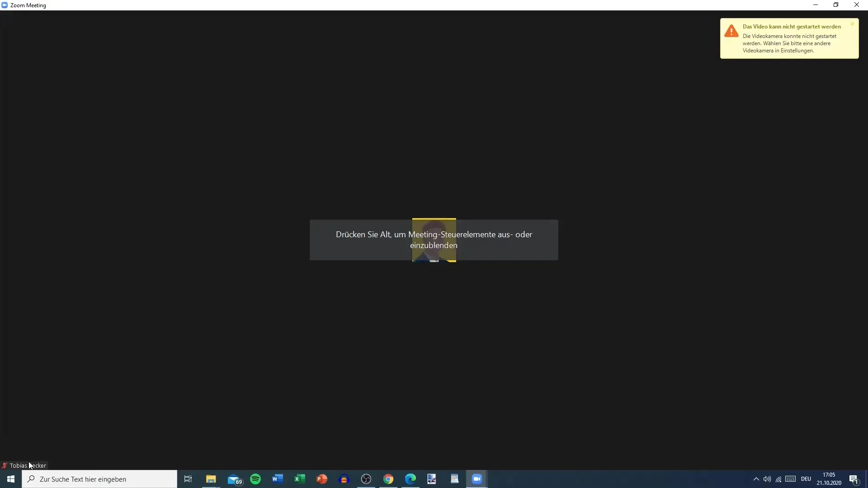Viewport: 868px width, 488px height.
Task: Open Spotify from taskbar
Action: pos(255,479)
